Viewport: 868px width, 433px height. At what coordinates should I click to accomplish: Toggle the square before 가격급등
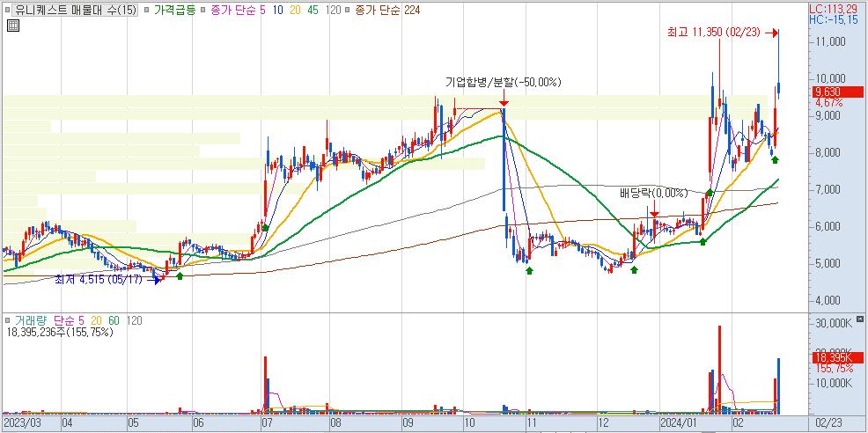pyautogui.click(x=146, y=10)
